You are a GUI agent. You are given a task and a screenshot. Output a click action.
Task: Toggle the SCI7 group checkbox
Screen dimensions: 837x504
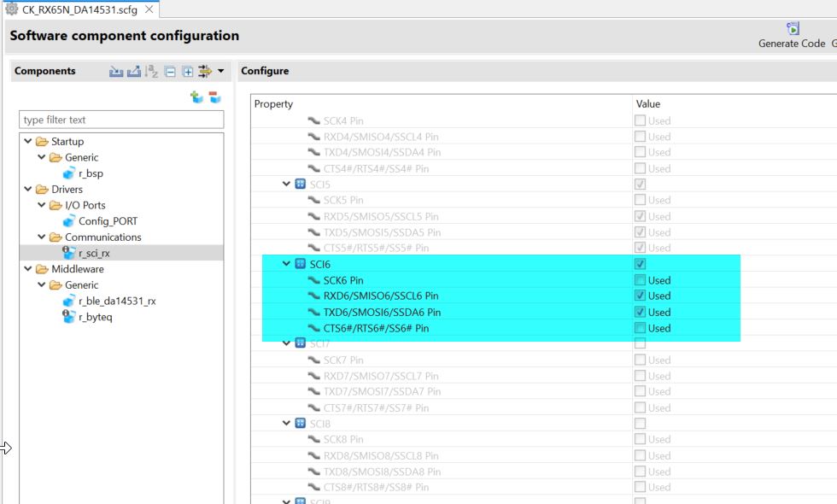tap(640, 343)
